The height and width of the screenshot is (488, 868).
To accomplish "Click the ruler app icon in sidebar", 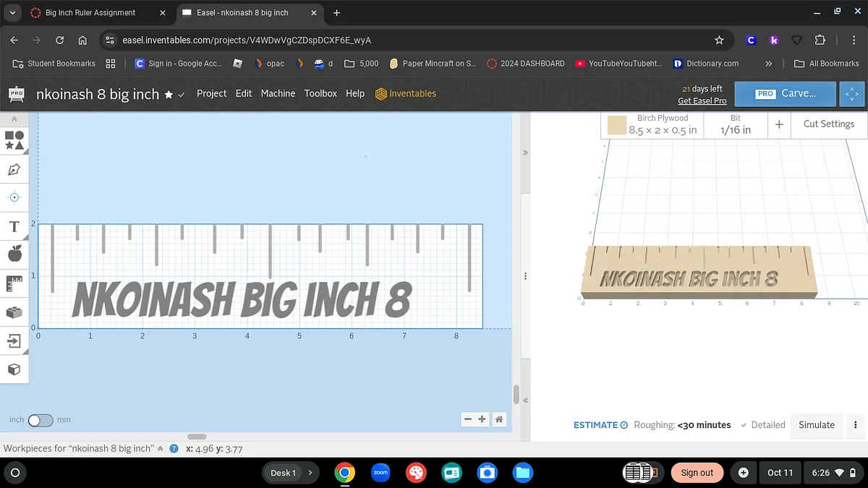I will tap(14, 283).
